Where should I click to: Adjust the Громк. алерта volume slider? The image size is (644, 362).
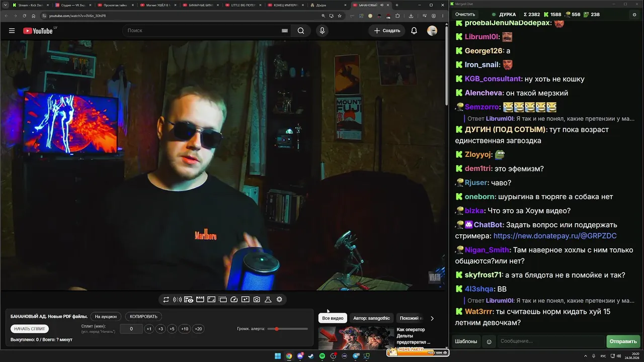288,329
